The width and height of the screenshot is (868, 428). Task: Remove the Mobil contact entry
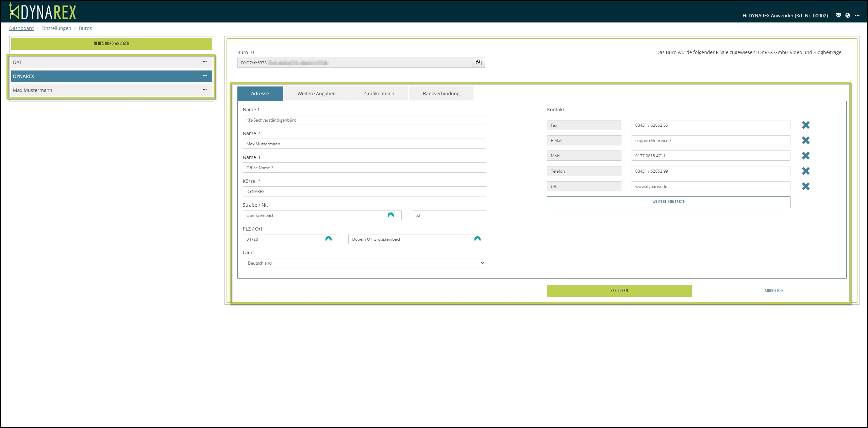click(x=805, y=156)
